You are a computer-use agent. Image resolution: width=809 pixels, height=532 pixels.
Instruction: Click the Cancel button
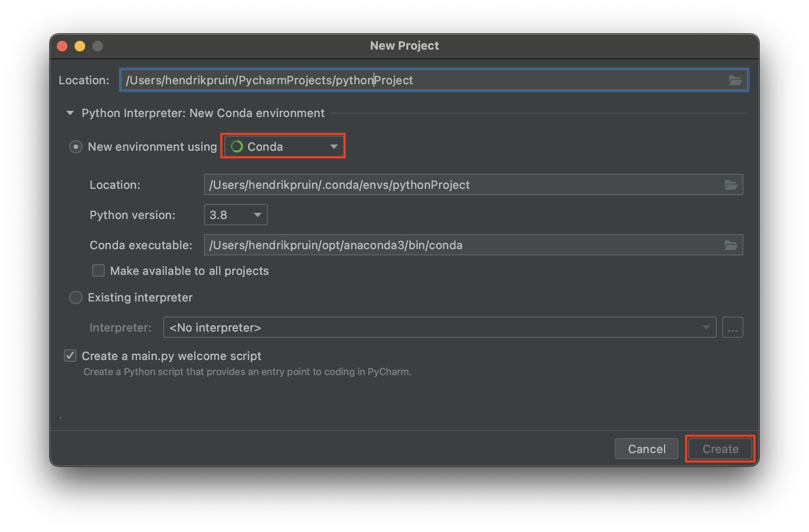pyautogui.click(x=647, y=449)
